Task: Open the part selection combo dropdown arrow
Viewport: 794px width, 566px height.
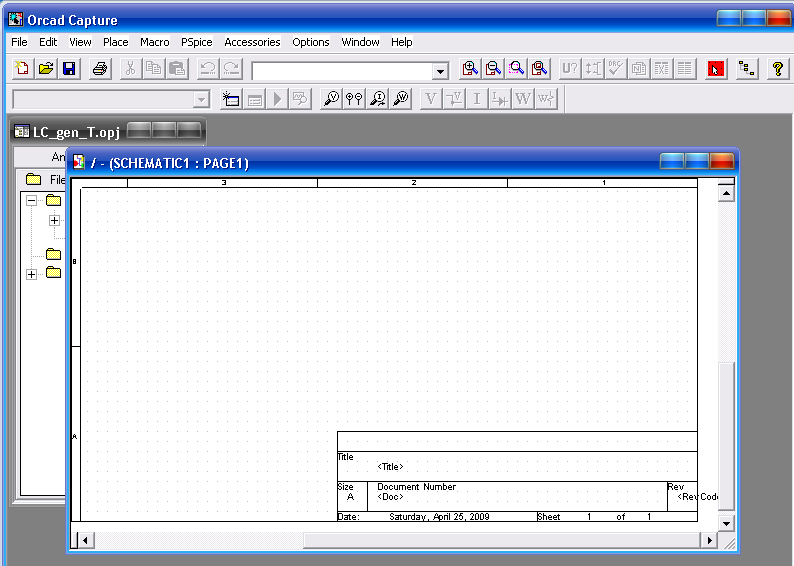Action: click(441, 71)
